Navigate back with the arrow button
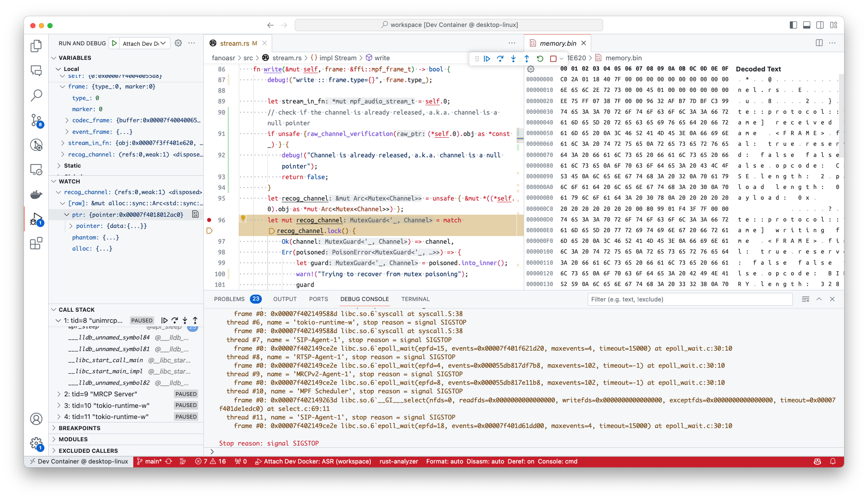This screenshot has height=499, width=868. click(270, 25)
